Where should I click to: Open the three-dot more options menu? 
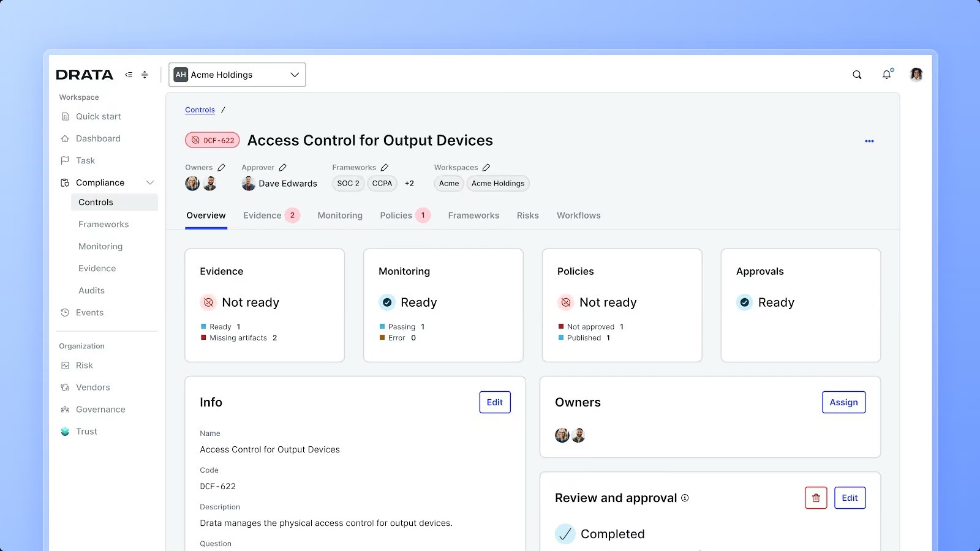point(869,141)
